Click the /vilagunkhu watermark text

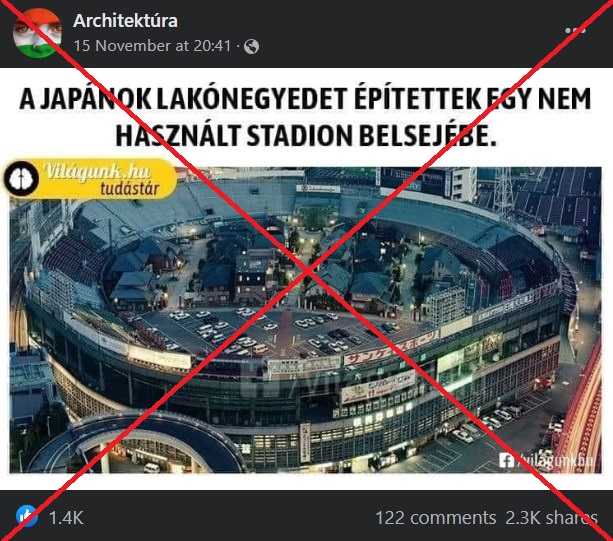click(556, 461)
